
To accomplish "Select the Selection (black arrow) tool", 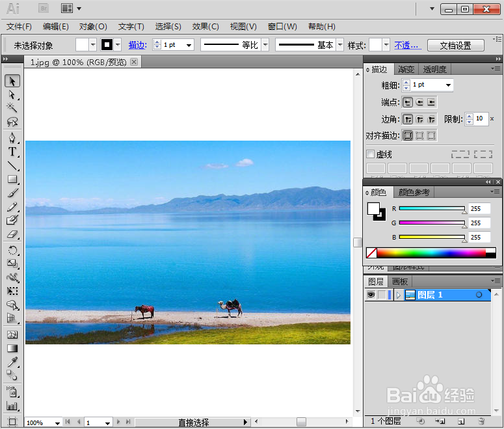I will tap(12, 81).
